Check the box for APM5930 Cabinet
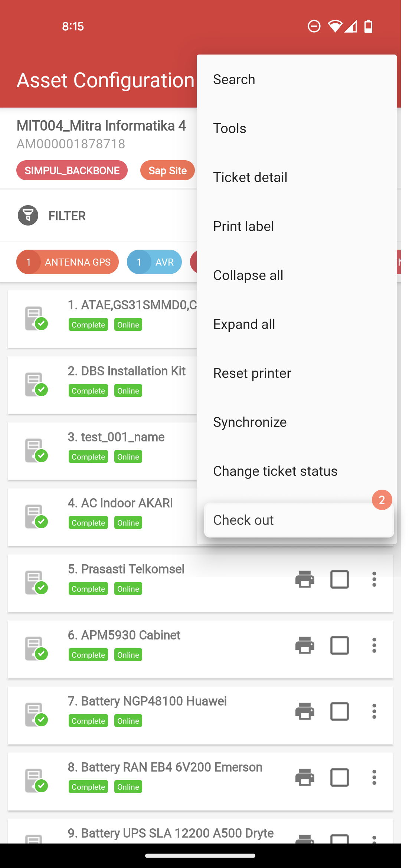Image resolution: width=409 pixels, height=868 pixels. tap(340, 645)
